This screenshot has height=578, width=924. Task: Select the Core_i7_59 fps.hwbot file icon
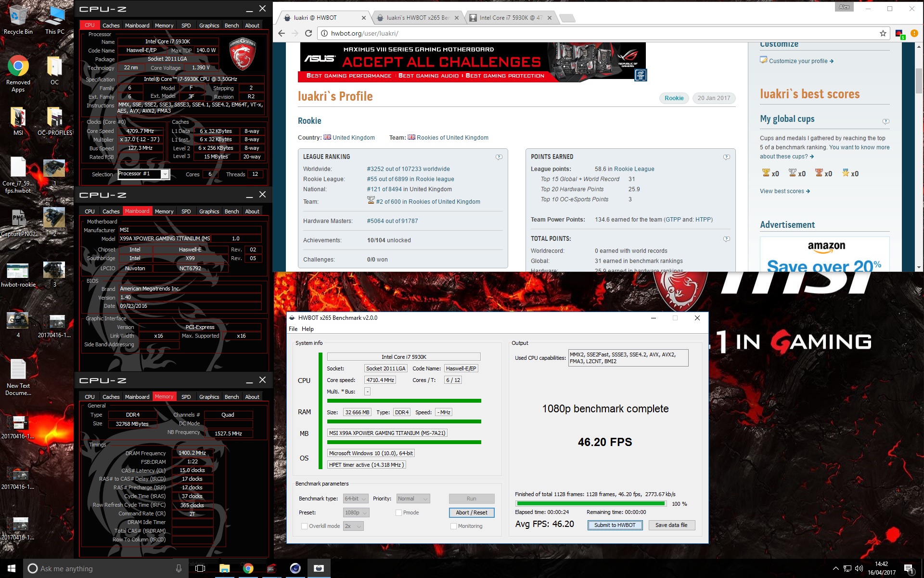click(18, 176)
